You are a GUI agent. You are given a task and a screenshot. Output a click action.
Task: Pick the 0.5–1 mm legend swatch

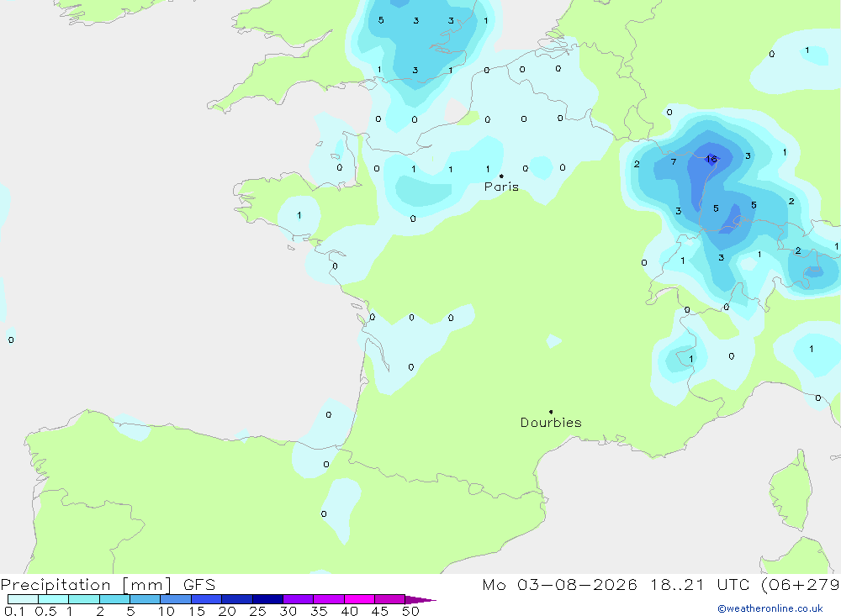point(54,599)
